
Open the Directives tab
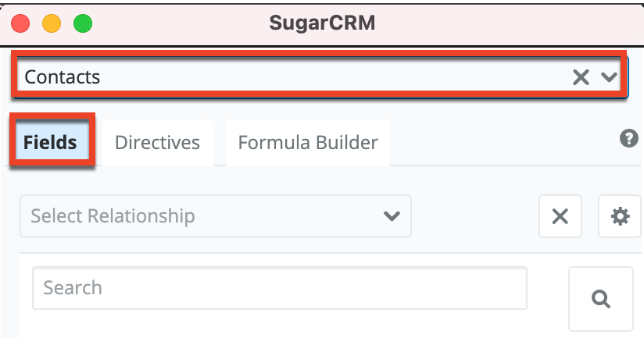(x=157, y=143)
